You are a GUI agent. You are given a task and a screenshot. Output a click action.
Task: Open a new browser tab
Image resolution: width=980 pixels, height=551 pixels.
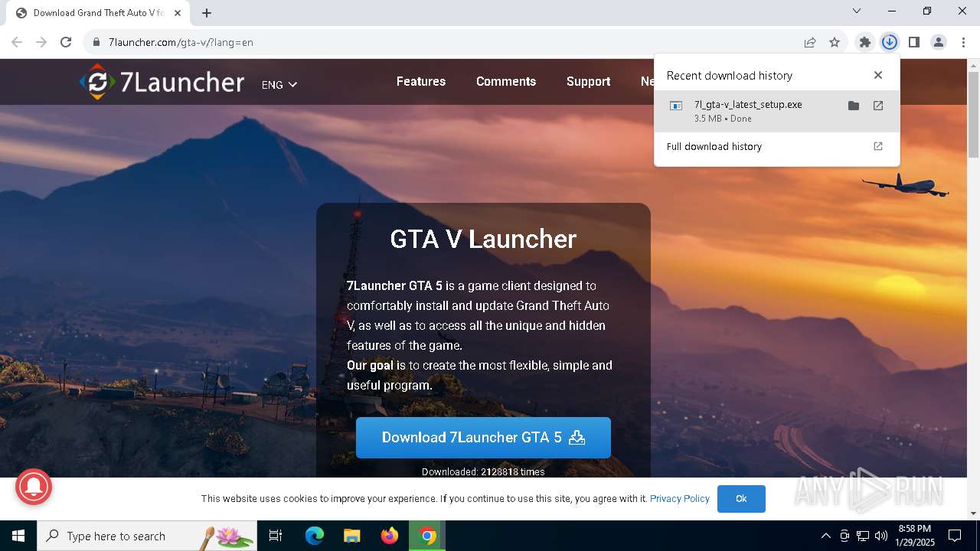click(x=207, y=13)
